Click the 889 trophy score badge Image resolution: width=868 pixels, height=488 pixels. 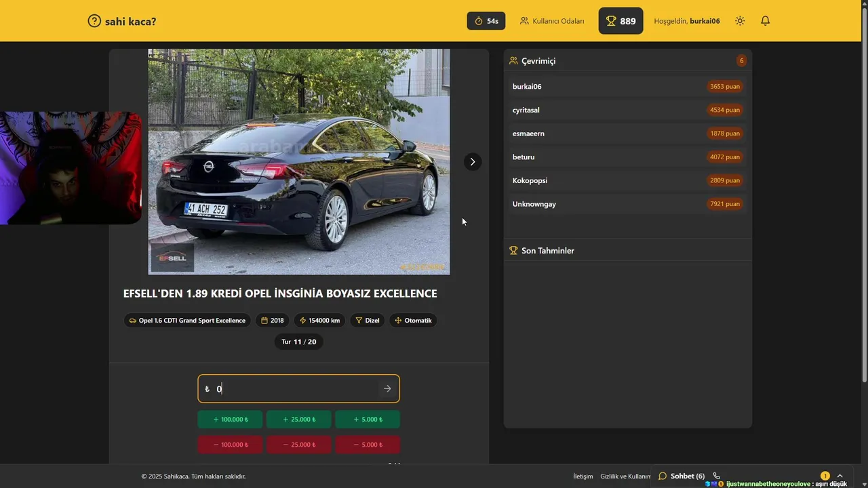click(x=620, y=21)
